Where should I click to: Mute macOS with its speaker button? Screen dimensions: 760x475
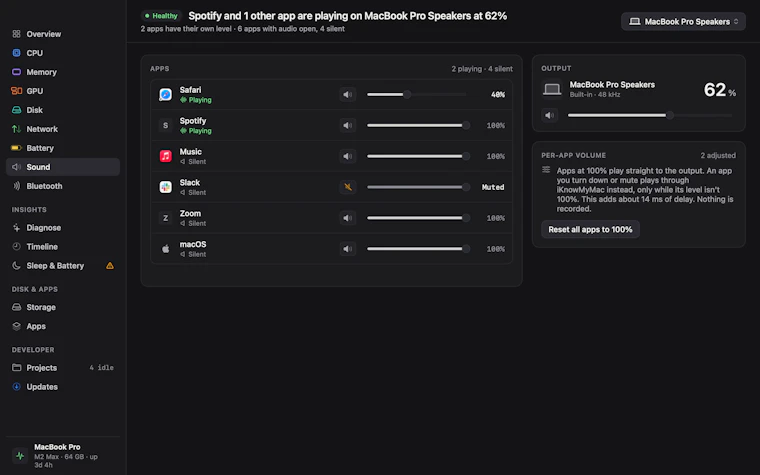click(348, 249)
